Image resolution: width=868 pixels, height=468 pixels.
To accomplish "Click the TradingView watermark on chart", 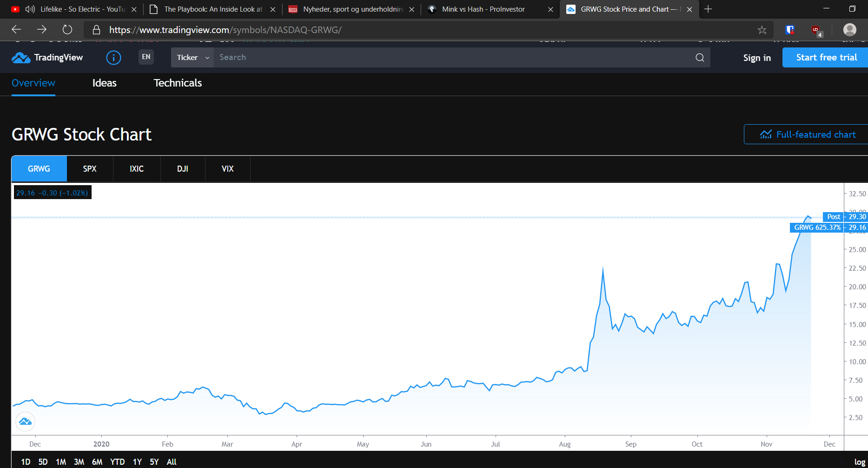I will [x=26, y=421].
